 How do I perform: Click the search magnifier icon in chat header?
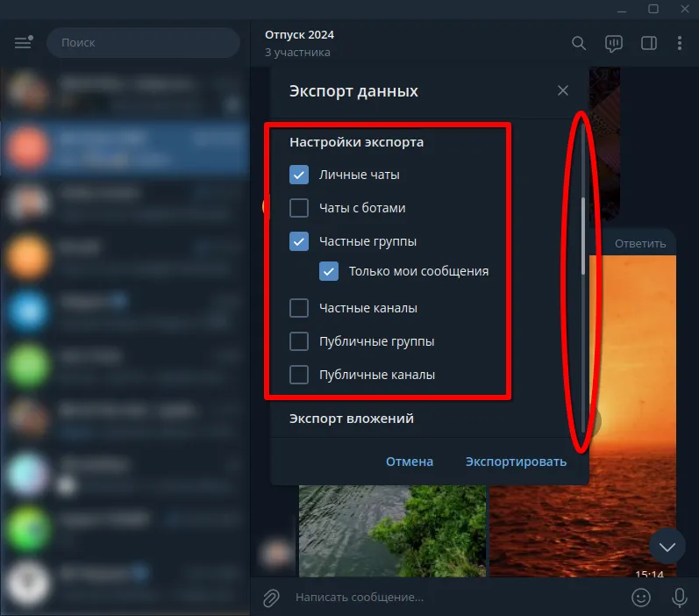[x=579, y=43]
